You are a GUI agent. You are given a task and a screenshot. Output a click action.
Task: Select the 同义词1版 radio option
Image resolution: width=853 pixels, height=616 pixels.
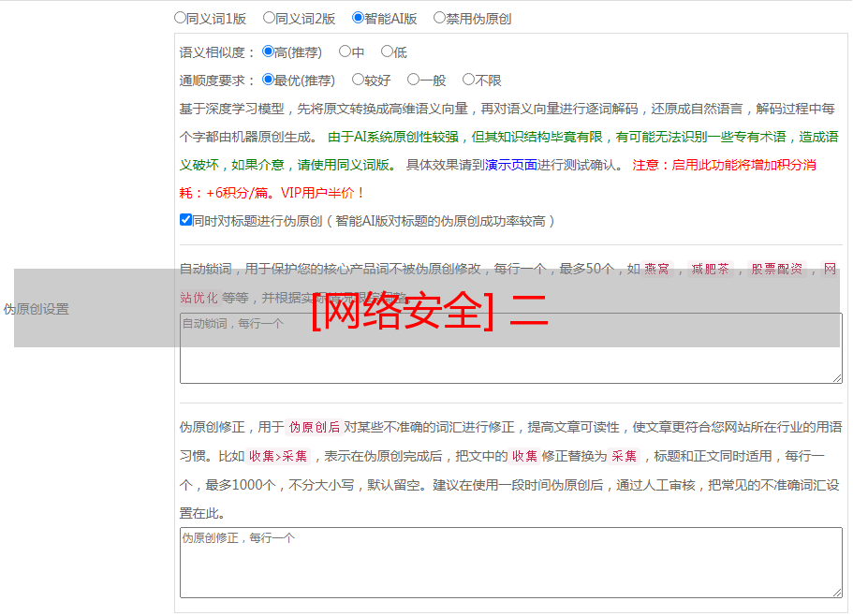pyautogui.click(x=180, y=18)
